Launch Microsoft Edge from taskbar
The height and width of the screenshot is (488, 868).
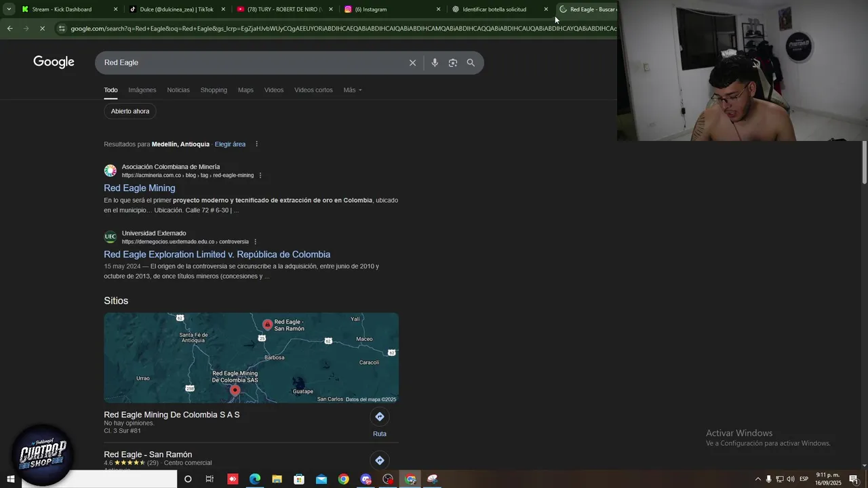(x=255, y=479)
